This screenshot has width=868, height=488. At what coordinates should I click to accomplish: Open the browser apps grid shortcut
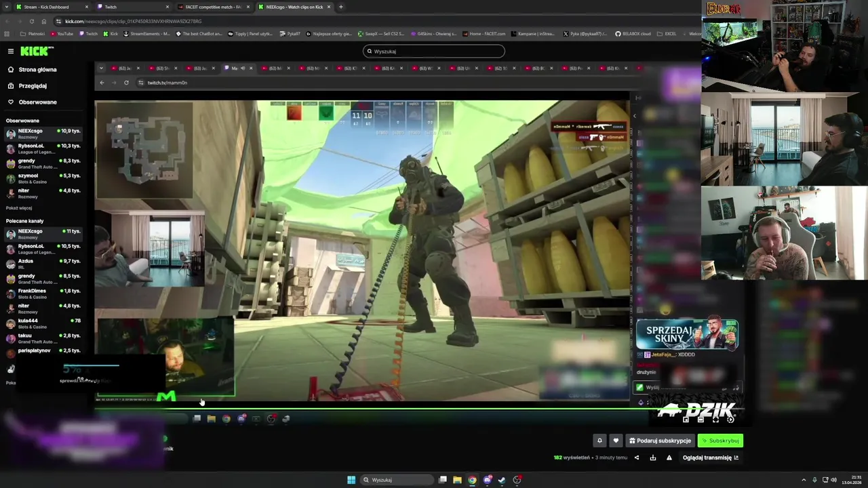(7, 33)
